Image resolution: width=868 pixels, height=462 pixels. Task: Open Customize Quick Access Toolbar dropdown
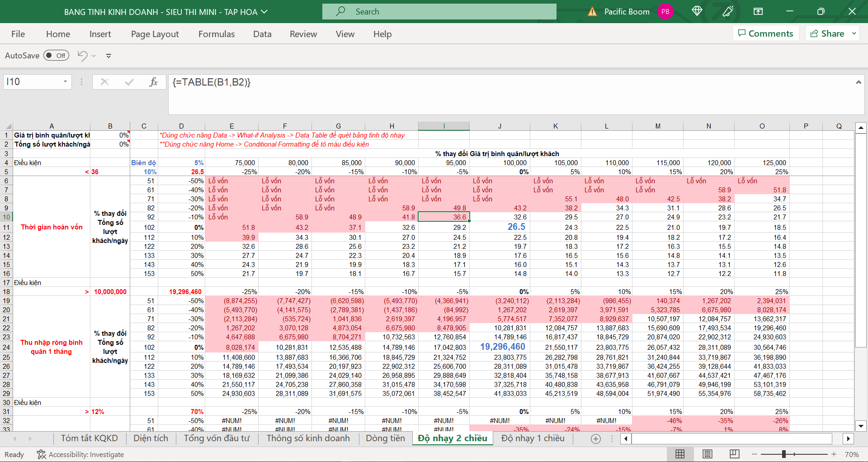click(108, 56)
